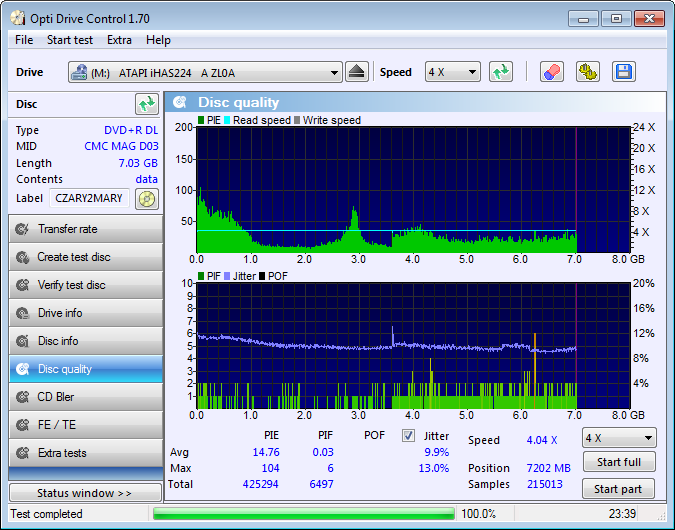675x530 pixels.
Task: Refresh disc info with the Disc panel arrows
Action: point(147,104)
